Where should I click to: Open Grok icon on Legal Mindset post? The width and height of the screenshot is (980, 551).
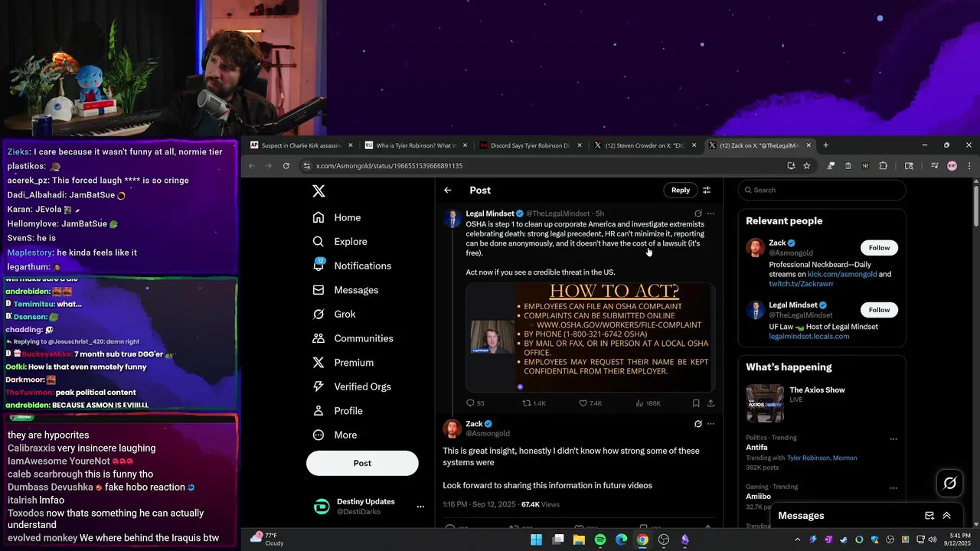pos(697,214)
